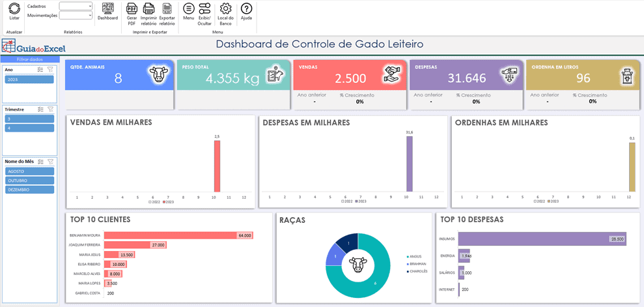The width and height of the screenshot is (644, 307).
Task: Toggle multi-select on Trimestre slicer
Action: click(40, 110)
